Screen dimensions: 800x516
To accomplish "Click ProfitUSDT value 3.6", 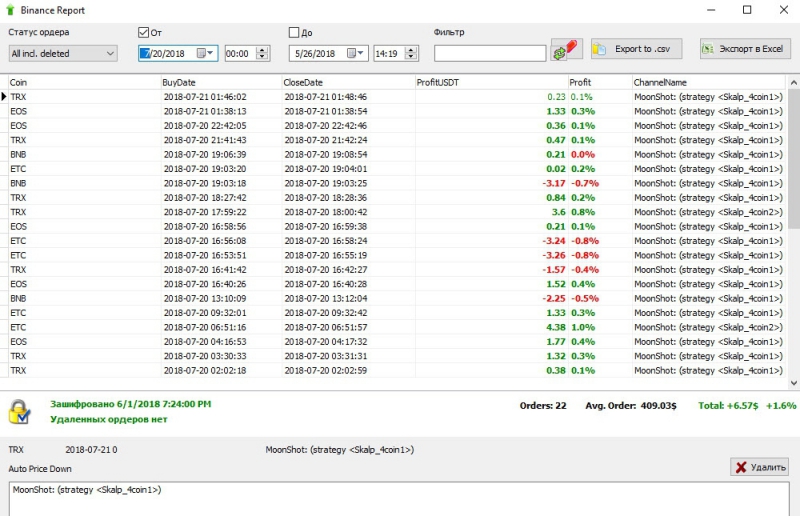I will pos(558,212).
